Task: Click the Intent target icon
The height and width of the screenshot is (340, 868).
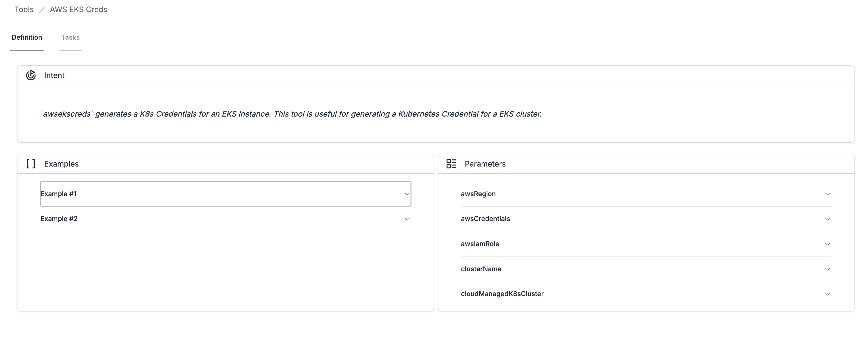Action: point(31,75)
